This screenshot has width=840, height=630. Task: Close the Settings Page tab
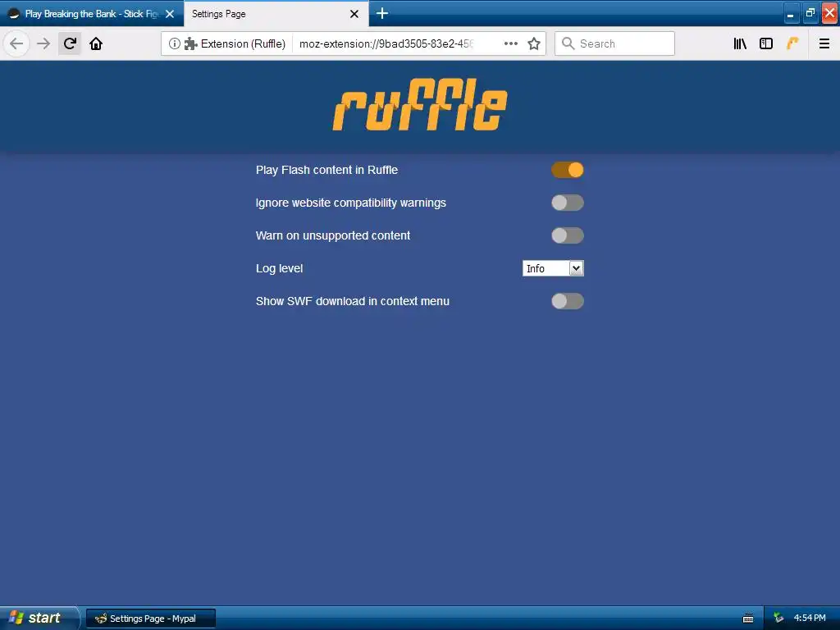point(354,14)
